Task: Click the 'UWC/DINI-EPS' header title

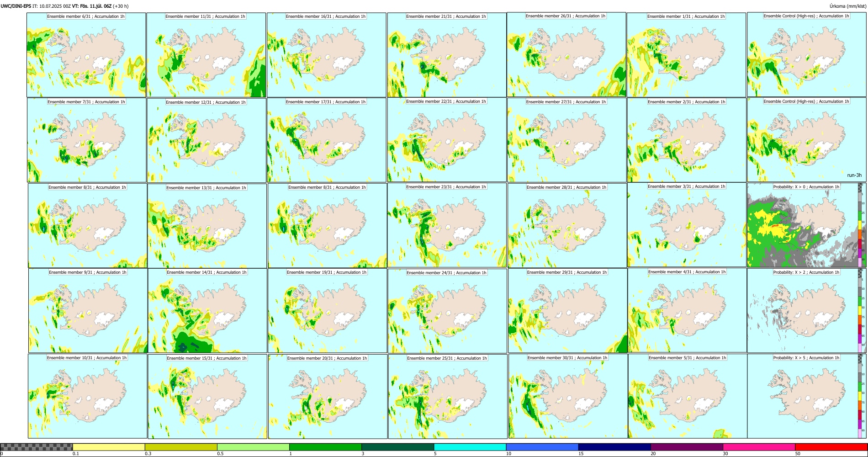Action: point(16,6)
